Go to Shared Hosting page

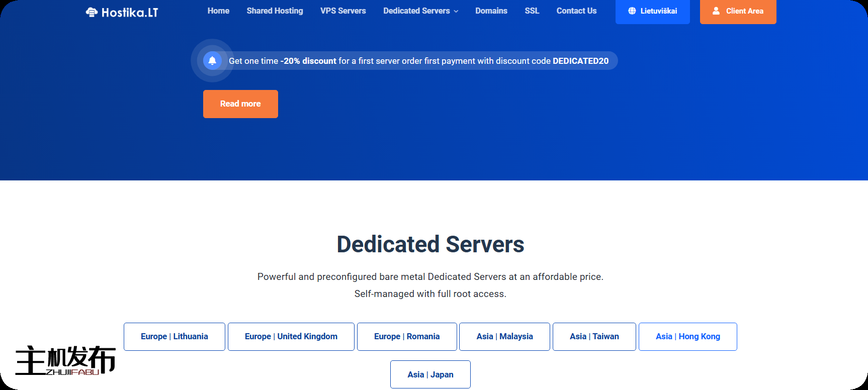coord(275,11)
